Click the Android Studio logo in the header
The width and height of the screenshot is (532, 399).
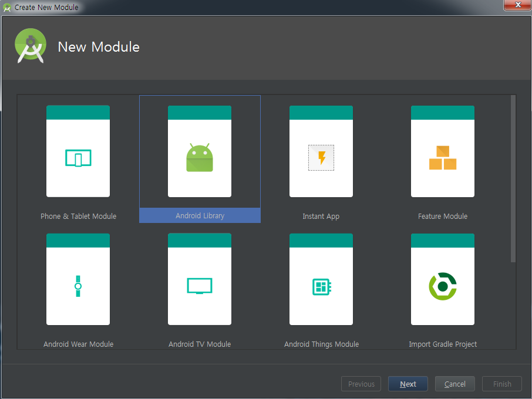click(x=30, y=45)
